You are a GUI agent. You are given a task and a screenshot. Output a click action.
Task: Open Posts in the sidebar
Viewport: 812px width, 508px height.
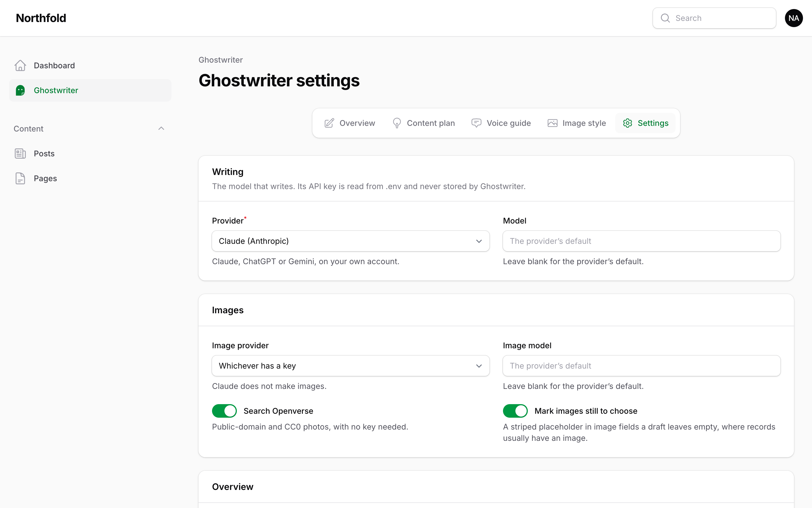point(90,154)
